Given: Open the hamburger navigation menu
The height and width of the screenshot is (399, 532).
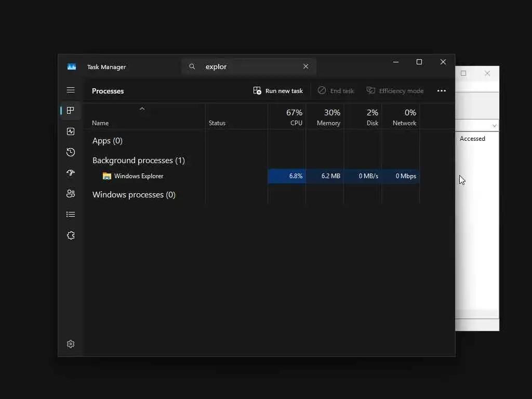Looking at the screenshot, I should coord(71,90).
